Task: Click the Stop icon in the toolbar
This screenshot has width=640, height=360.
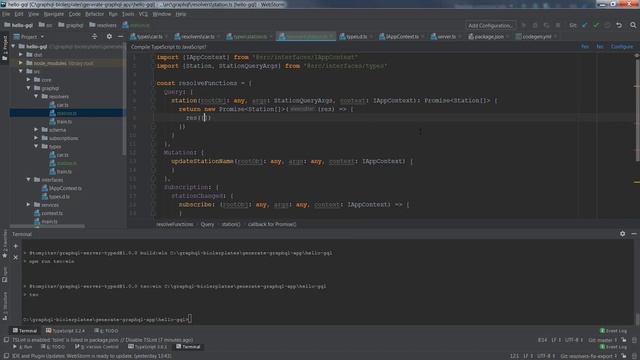Action: [558, 25]
